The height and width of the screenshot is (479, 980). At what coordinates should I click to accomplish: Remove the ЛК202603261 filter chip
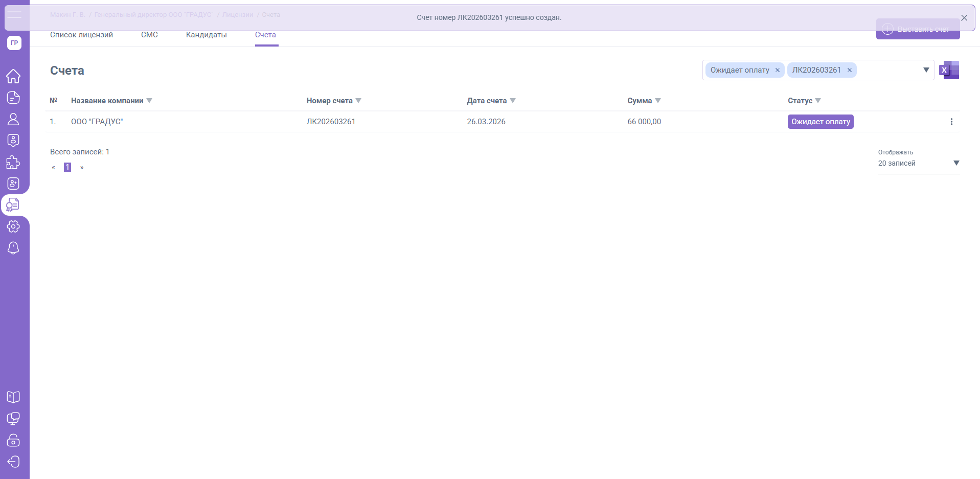coord(850,71)
